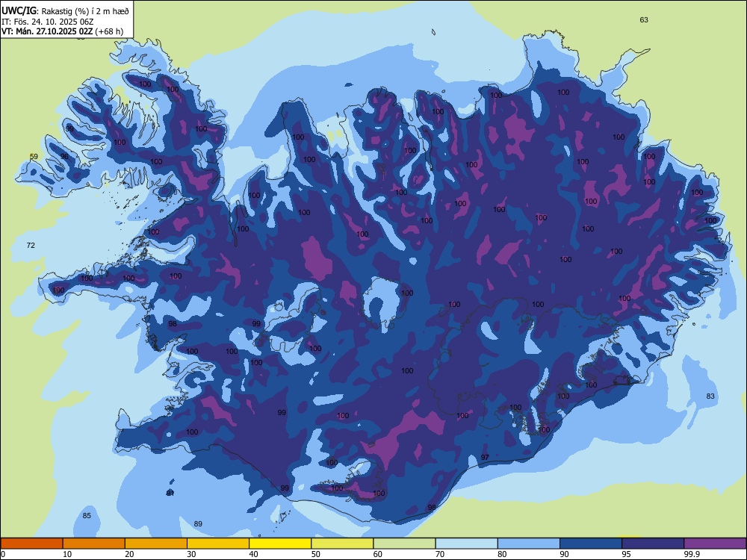This screenshot has width=747, height=560.
Task: Select the legend scale label 70
Action: (x=440, y=554)
